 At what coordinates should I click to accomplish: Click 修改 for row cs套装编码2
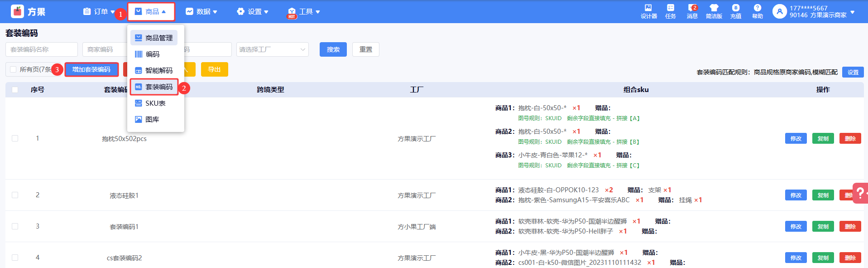click(x=796, y=258)
